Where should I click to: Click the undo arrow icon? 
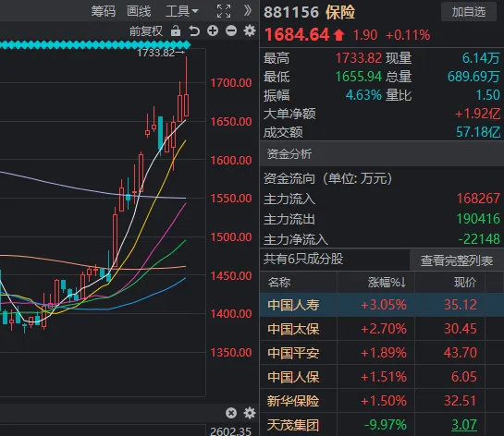pos(194,31)
